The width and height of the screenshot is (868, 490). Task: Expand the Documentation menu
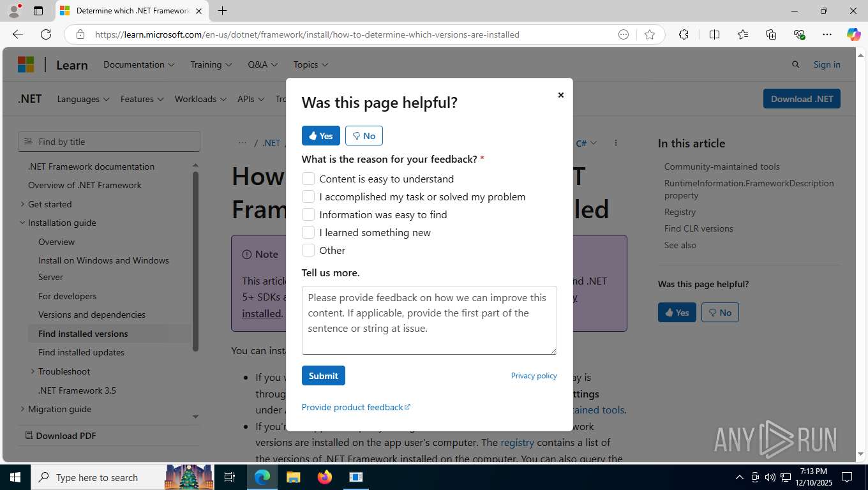(x=138, y=64)
